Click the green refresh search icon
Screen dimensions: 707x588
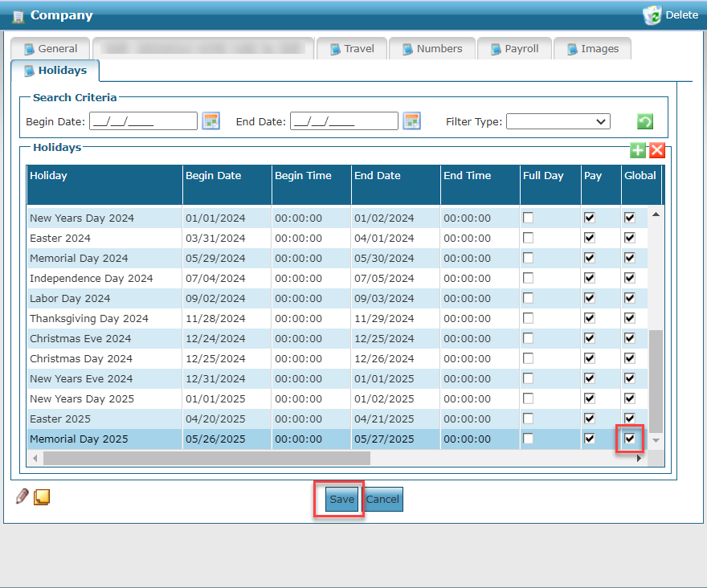coord(644,122)
